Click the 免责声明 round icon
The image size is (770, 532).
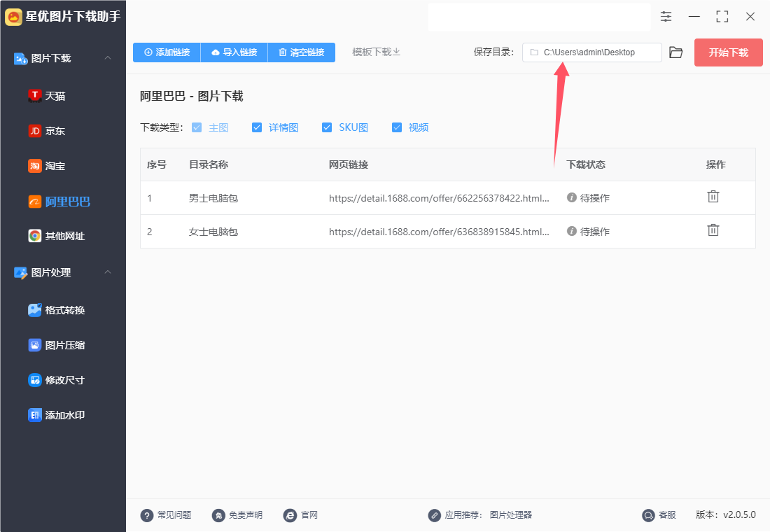(x=218, y=515)
